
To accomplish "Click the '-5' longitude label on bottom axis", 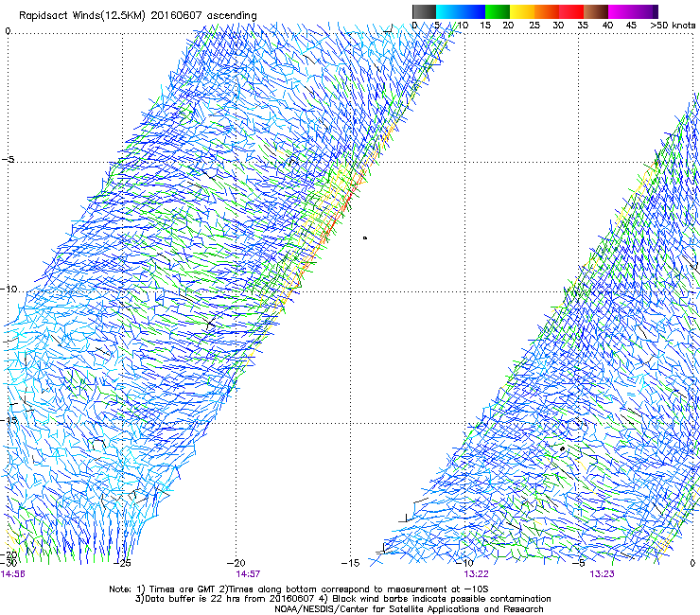I will pos(579,563).
